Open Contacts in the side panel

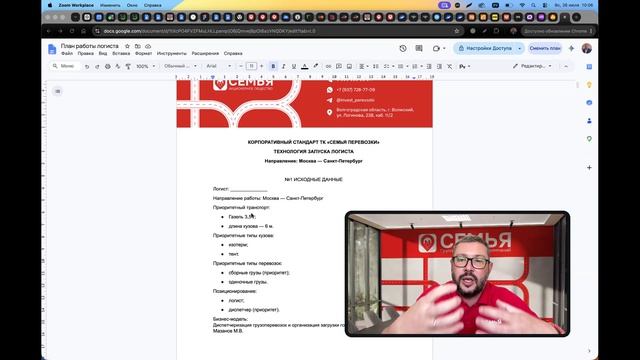pos(589,121)
